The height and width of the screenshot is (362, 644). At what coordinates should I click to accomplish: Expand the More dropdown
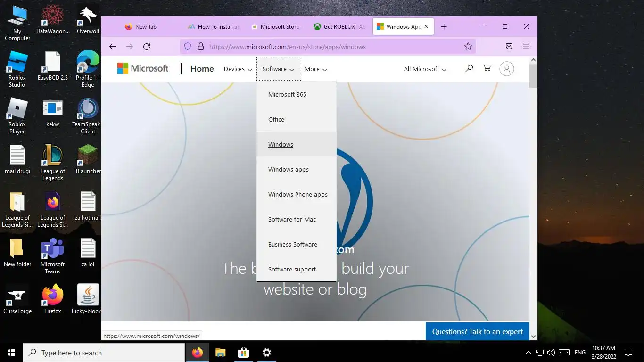click(x=315, y=69)
